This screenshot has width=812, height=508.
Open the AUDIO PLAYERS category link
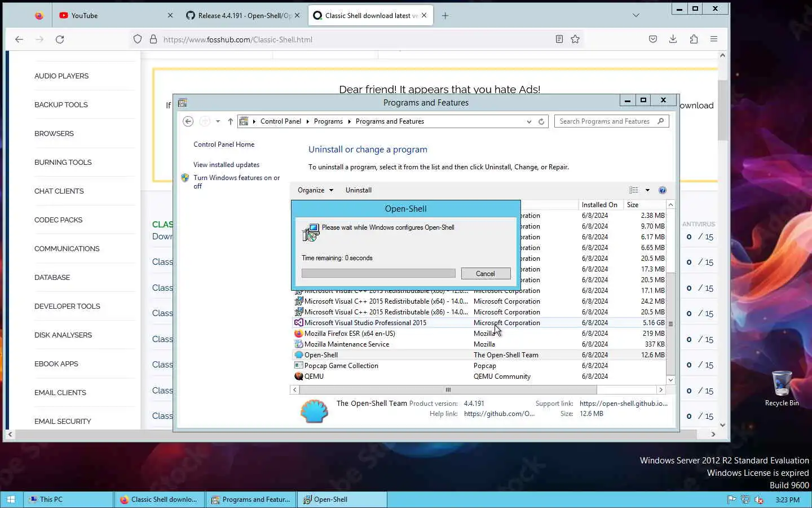pos(61,76)
